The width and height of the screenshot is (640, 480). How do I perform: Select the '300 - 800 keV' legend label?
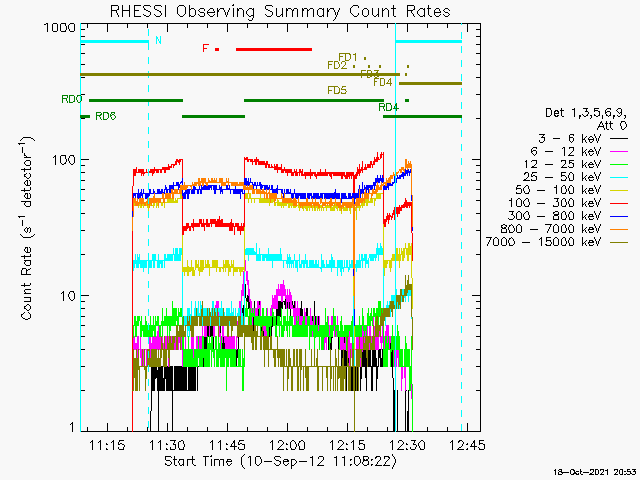[x=555, y=216]
